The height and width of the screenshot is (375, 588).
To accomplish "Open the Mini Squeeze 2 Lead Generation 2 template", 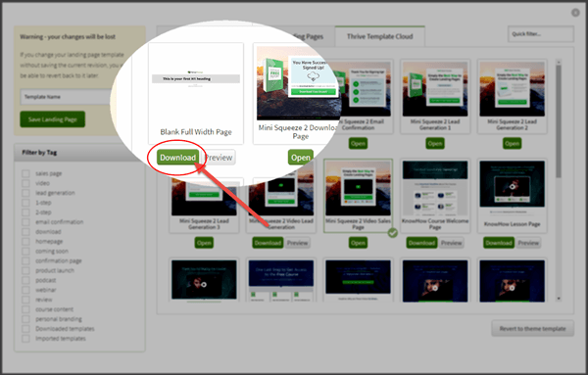I will coord(512,144).
